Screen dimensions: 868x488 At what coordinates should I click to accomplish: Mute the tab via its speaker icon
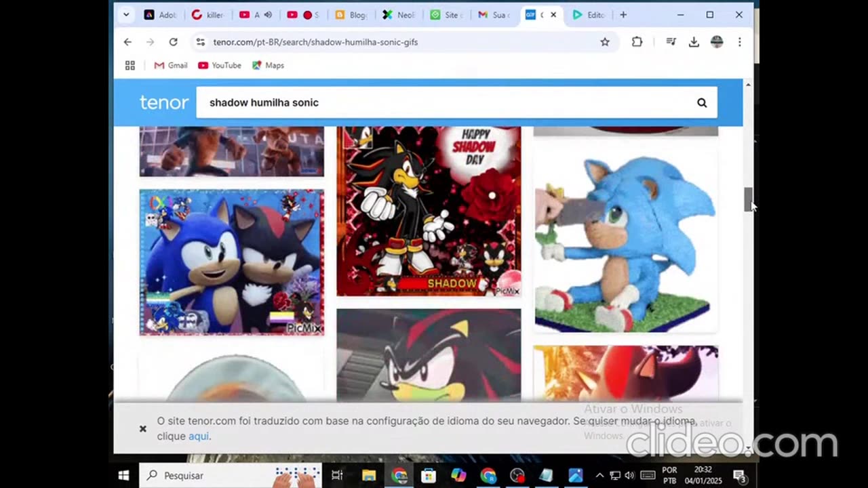[x=268, y=14]
